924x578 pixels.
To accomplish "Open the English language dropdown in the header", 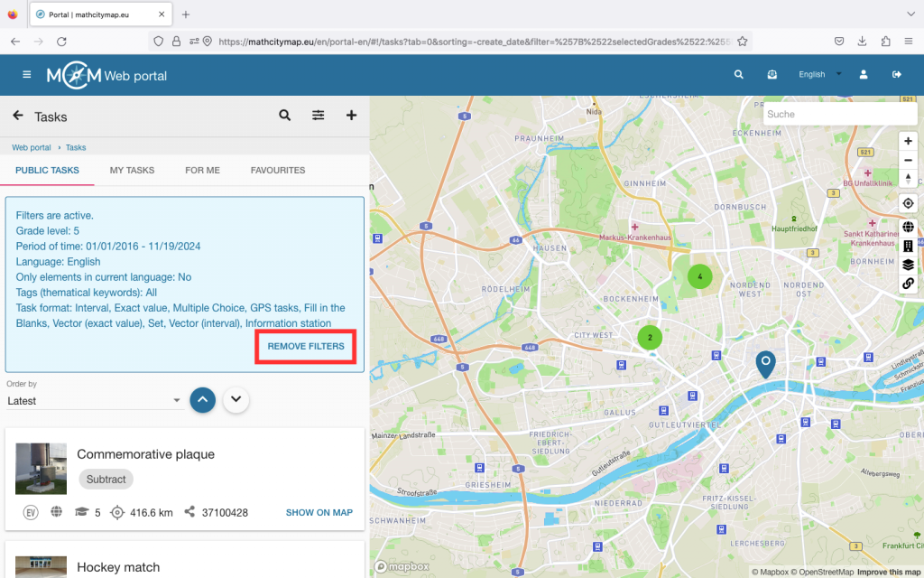I will pos(819,75).
